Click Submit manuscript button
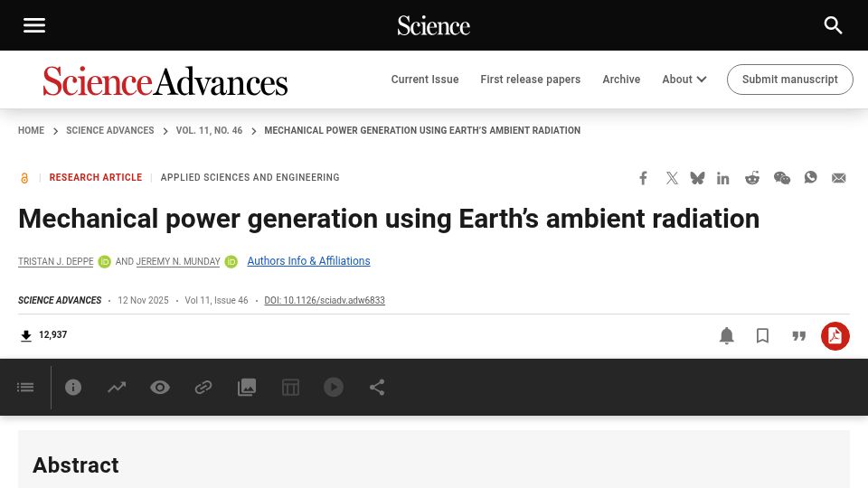The height and width of the screenshot is (488, 868). (790, 80)
